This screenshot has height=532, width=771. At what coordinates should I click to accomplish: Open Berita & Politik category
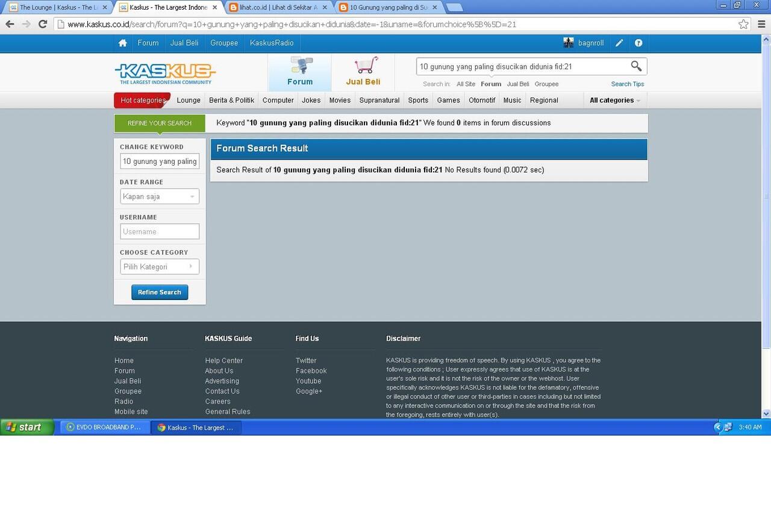click(x=232, y=101)
